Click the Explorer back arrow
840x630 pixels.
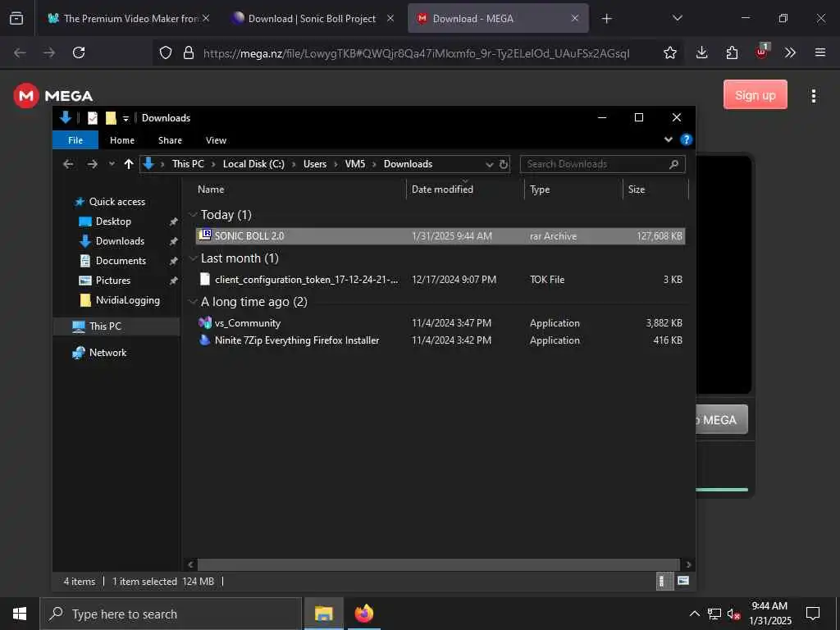(x=68, y=164)
